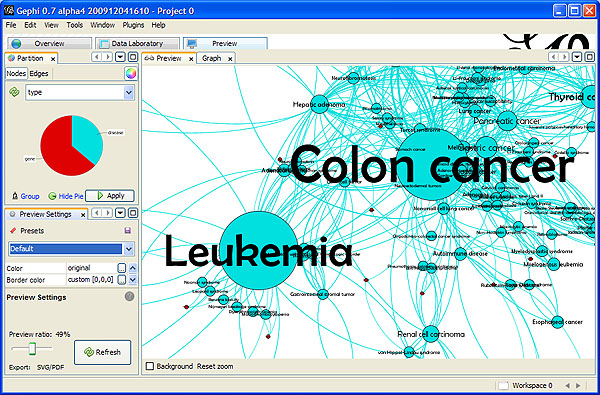This screenshot has height=395, width=600.
Task: Close the Preview document tab
Action: [x=191, y=59]
